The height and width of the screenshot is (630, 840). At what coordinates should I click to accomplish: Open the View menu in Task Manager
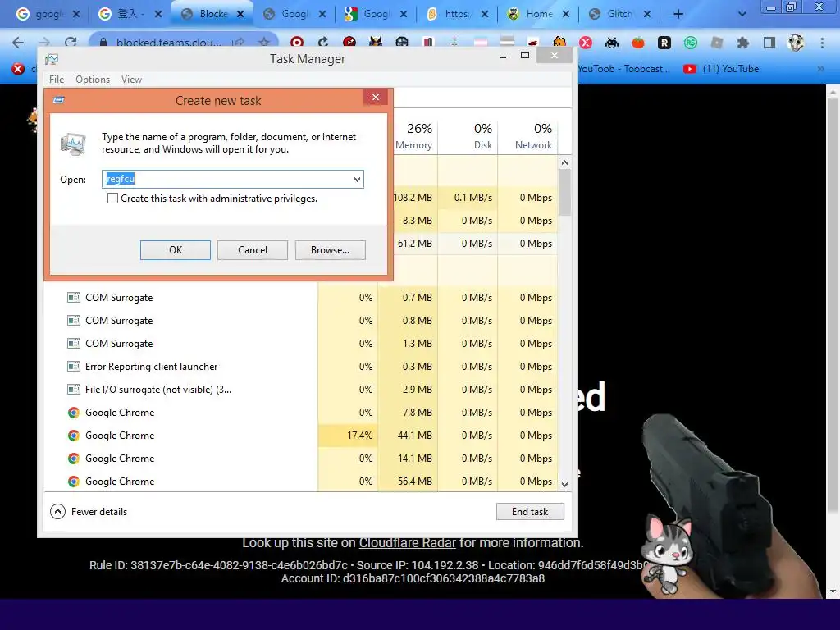(131, 80)
